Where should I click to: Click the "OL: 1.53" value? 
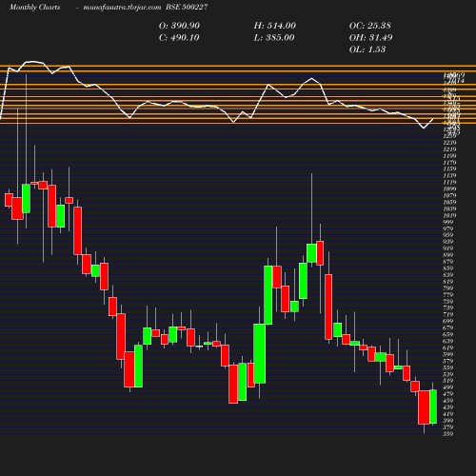[367, 50]
